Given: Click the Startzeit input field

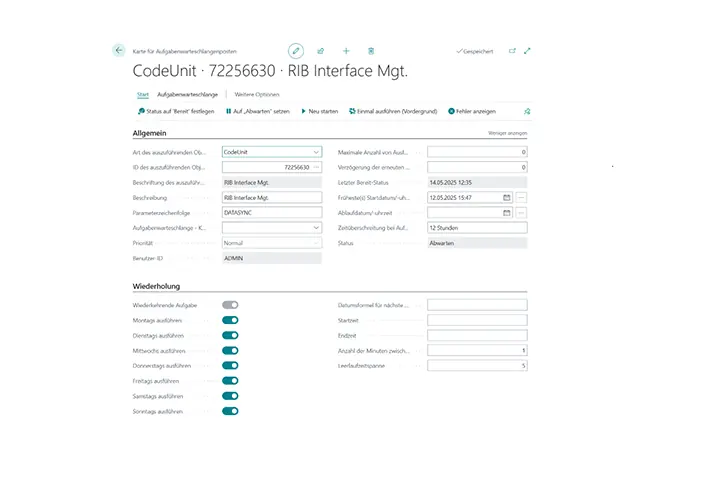Looking at the screenshot, I should coord(477,320).
